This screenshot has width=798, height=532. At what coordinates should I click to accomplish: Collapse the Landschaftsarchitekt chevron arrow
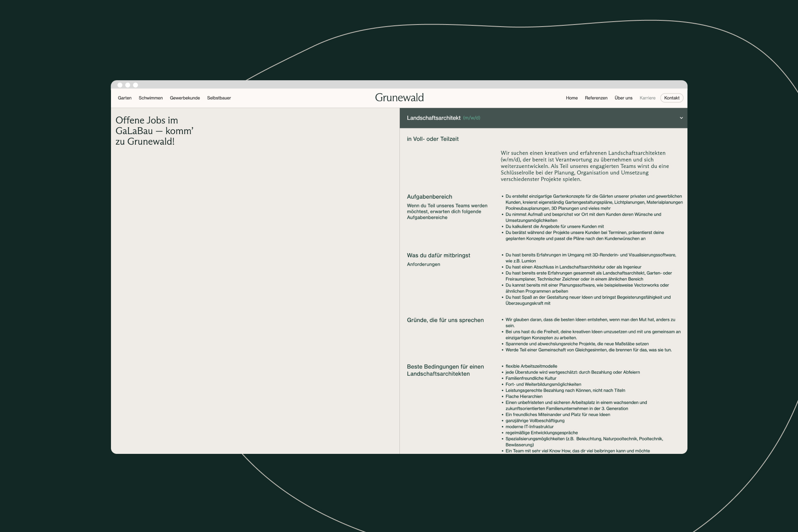tap(681, 118)
